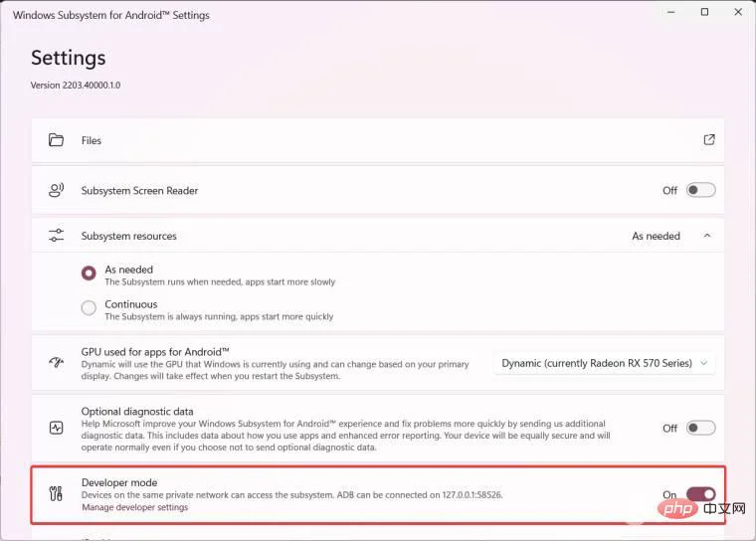Screen dimensions: 756x541
Task: Click the Settings page heading
Action: pyautogui.click(x=69, y=58)
